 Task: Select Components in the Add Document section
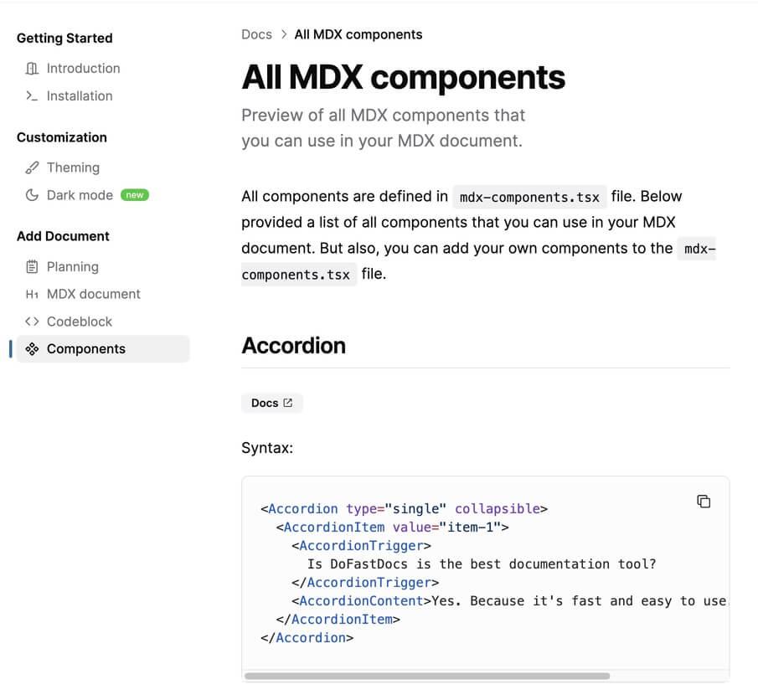[85, 349]
